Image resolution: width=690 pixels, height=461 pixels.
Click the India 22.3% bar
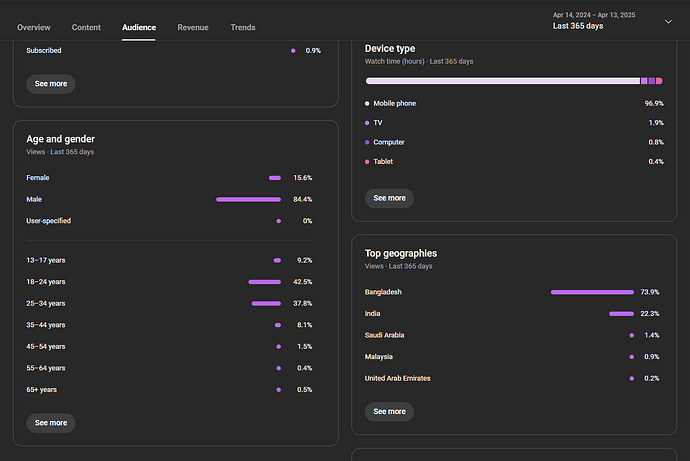621,314
